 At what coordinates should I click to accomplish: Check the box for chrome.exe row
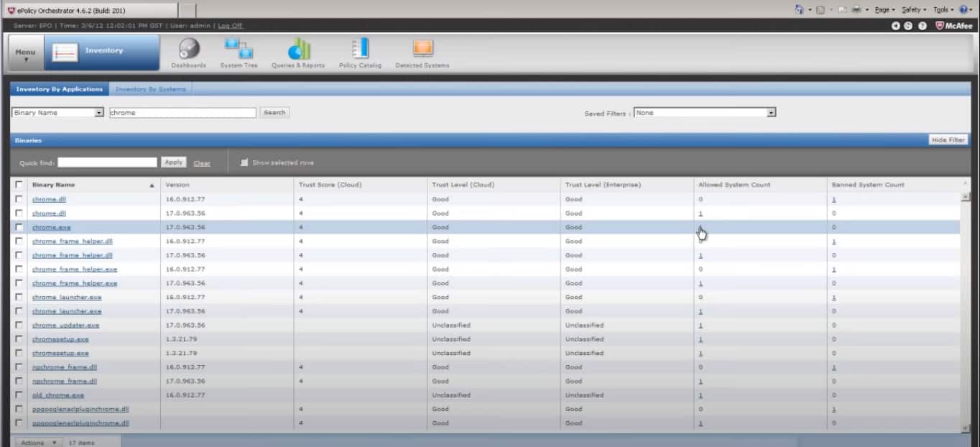tap(19, 227)
